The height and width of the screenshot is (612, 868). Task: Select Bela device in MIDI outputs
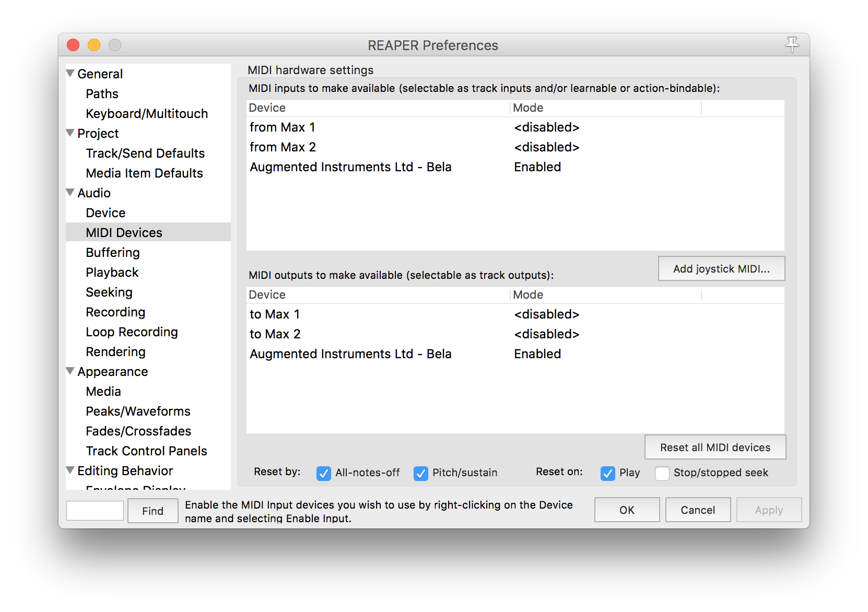[350, 354]
